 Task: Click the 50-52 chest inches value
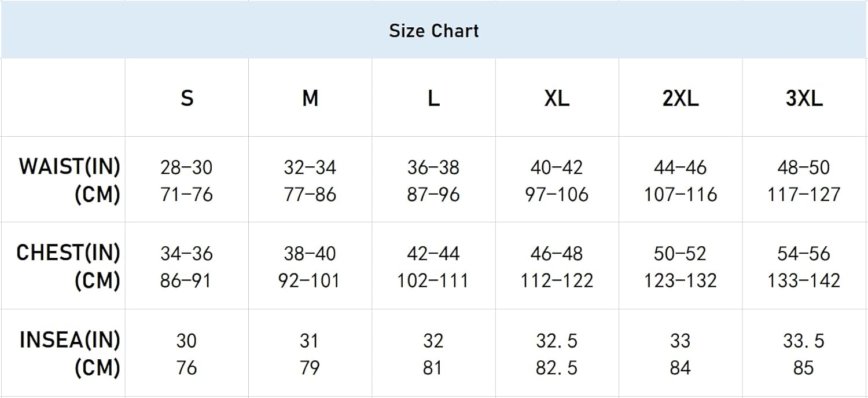tap(681, 253)
